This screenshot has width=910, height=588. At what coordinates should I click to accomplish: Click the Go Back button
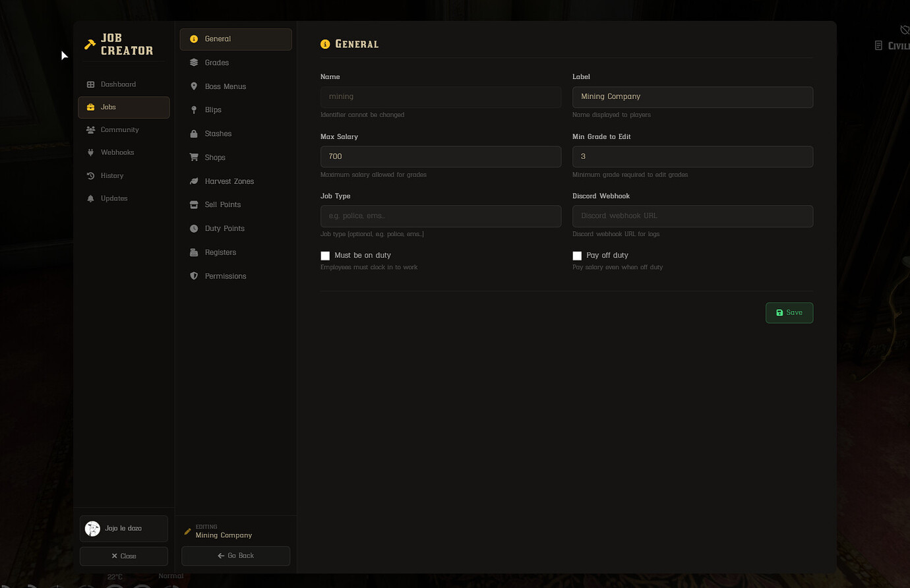click(x=235, y=556)
